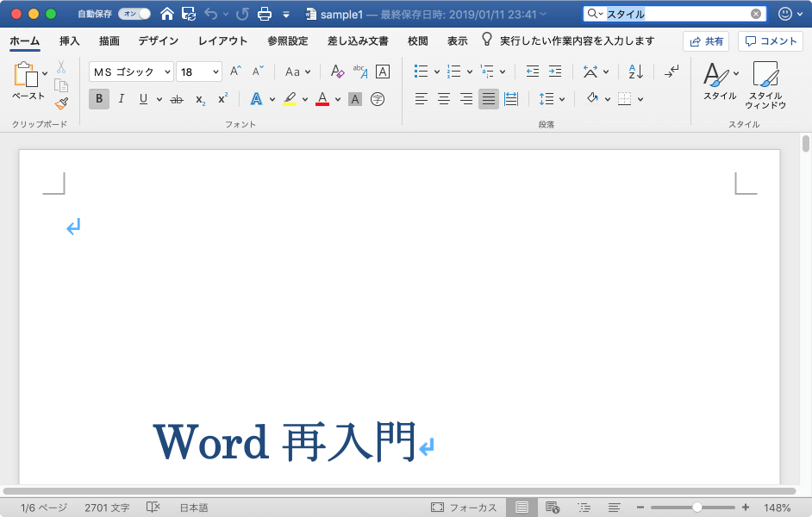Click the 日本語 language indicator

(194, 508)
